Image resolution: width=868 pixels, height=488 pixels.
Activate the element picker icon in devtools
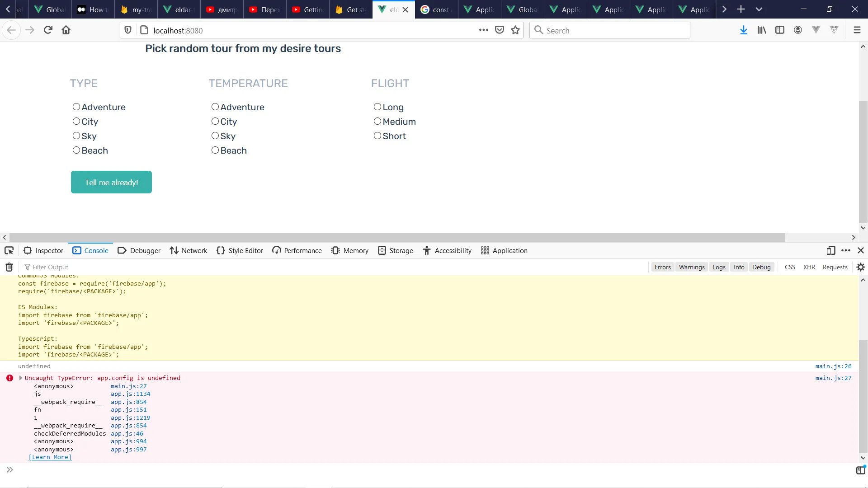click(9, 250)
